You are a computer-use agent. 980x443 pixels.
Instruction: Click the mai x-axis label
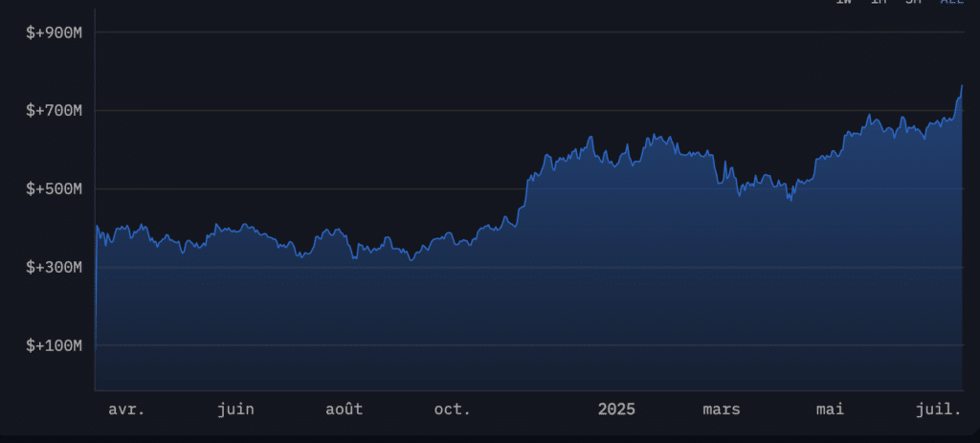[x=830, y=410]
